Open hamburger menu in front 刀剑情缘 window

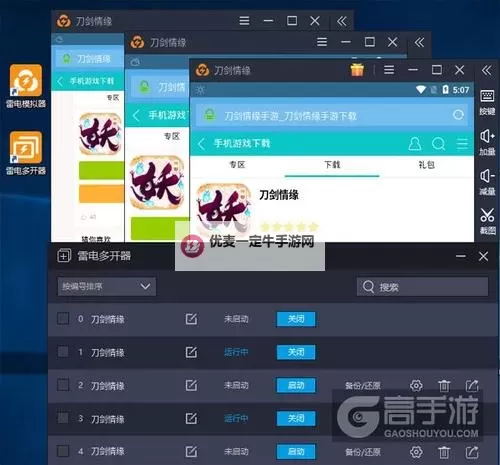(x=389, y=70)
